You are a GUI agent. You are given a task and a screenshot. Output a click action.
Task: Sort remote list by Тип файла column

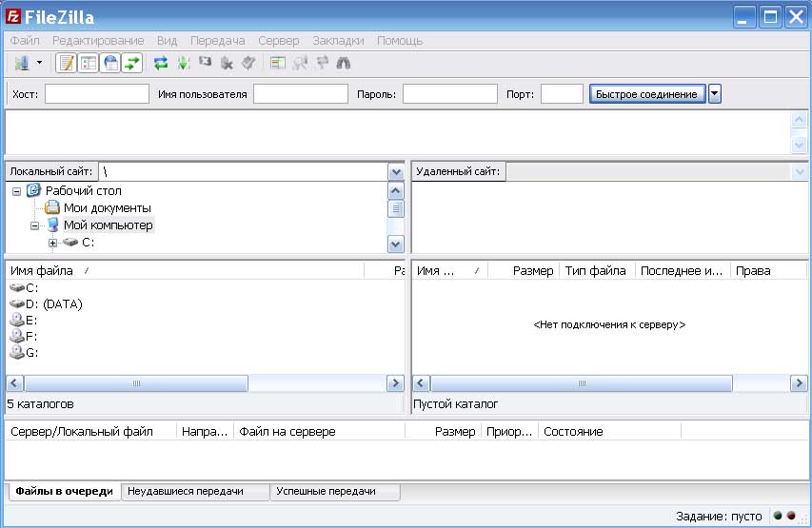[x=597, y=271]
